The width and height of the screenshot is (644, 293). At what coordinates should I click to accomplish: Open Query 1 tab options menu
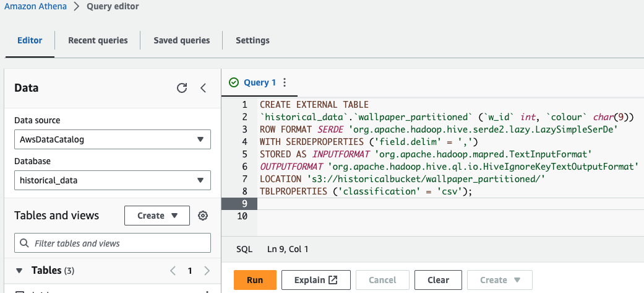tap(285, 82)
